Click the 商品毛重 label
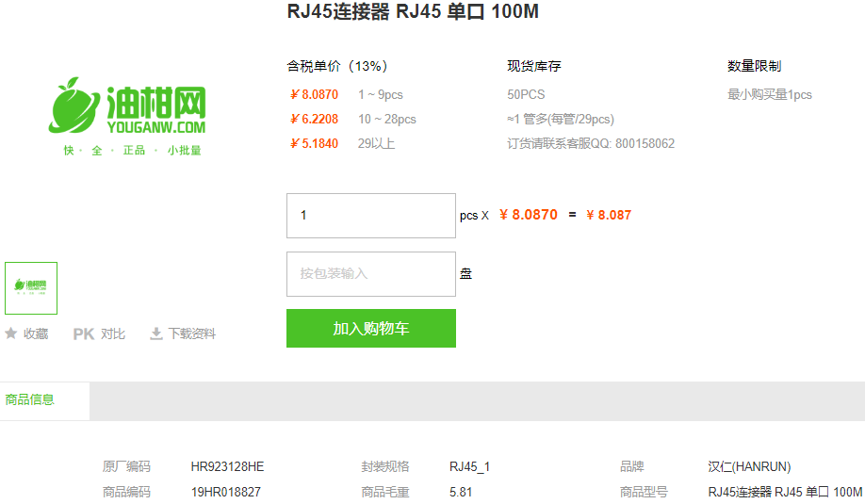The image size is (865, 504). pyautogui.click(x=385, y=492)
